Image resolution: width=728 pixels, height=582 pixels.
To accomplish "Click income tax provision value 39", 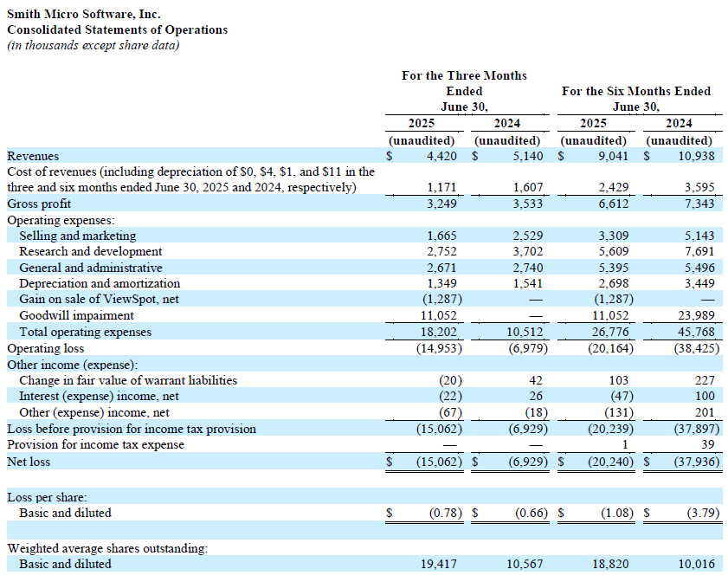I will pos(707,445).
